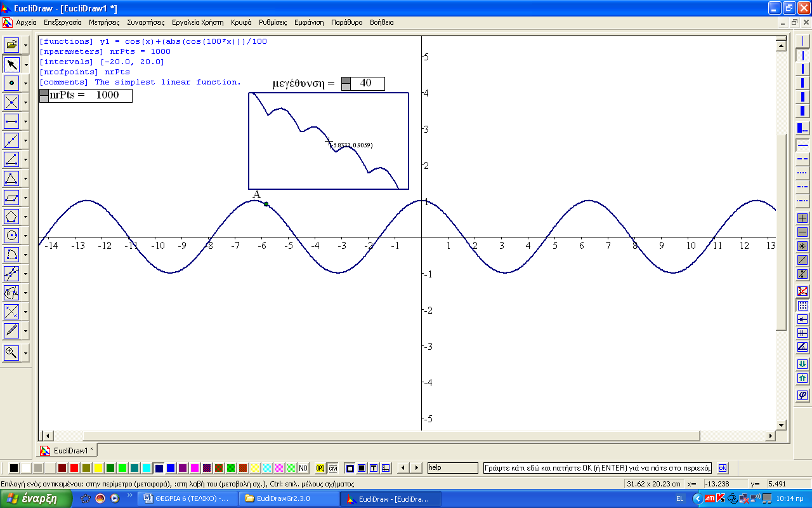The height and width of the screenshot is (508, 812).
Task: Switch to the EucliDraw1 document tab
Action: pyautogui.click(x=67, y=450)
